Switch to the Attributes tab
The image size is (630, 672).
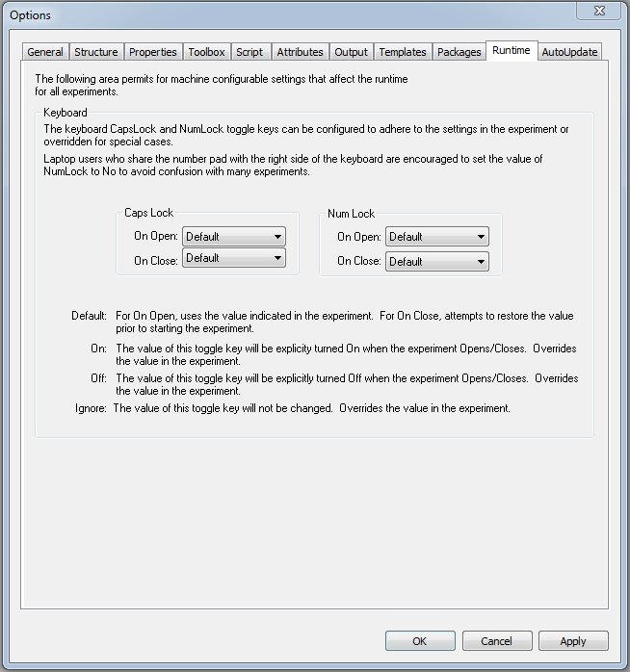(x=300, y=52)
